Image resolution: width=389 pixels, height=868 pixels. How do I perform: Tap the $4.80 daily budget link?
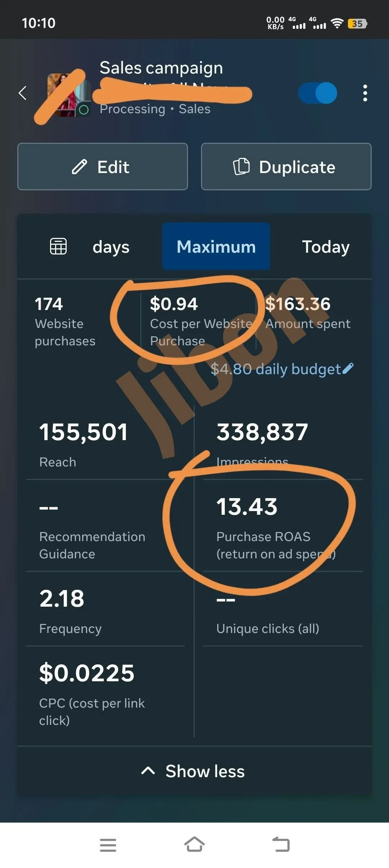276,369
